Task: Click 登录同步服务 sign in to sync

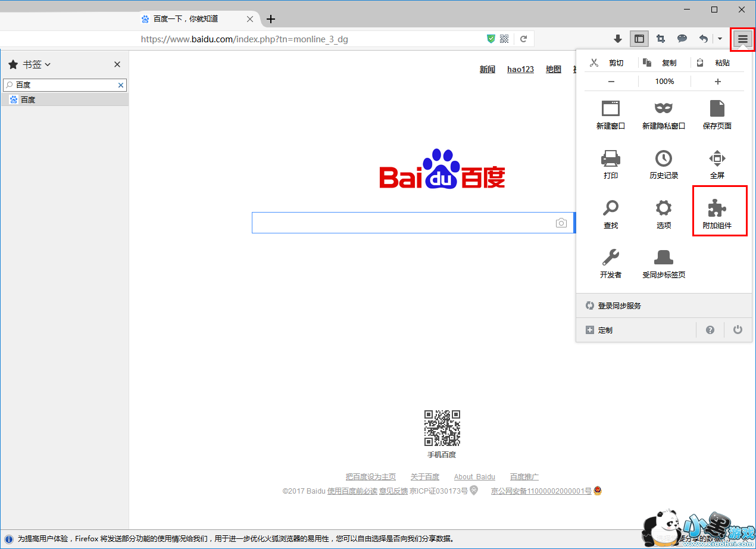Action: point(664,305)
